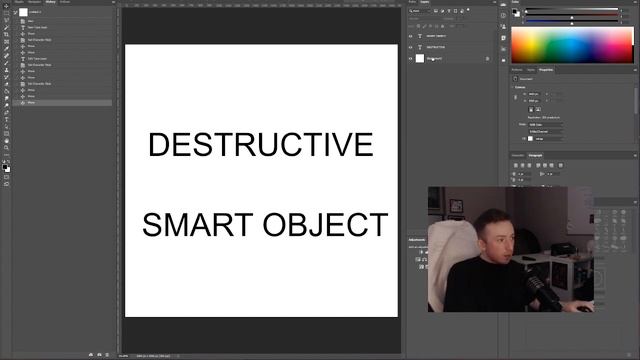This screenshot has height=360, width=640.
Task: Collapse the Canvas section in Properties
Action: pyautogui.click(x=513, y=87)
